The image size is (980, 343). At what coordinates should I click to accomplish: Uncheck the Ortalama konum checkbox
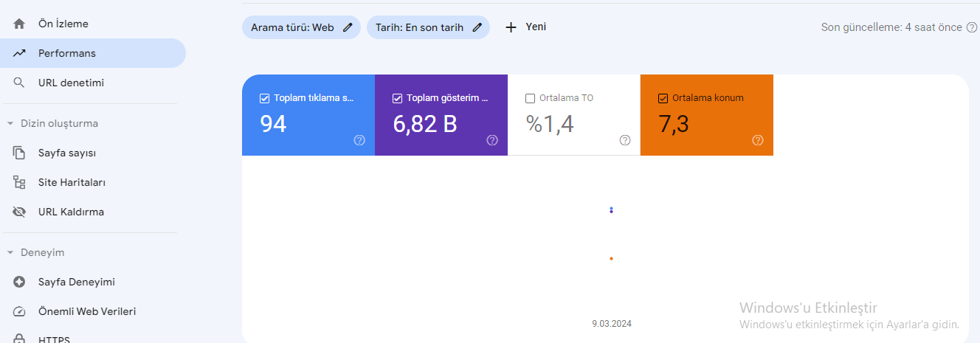tap(663, 98)
